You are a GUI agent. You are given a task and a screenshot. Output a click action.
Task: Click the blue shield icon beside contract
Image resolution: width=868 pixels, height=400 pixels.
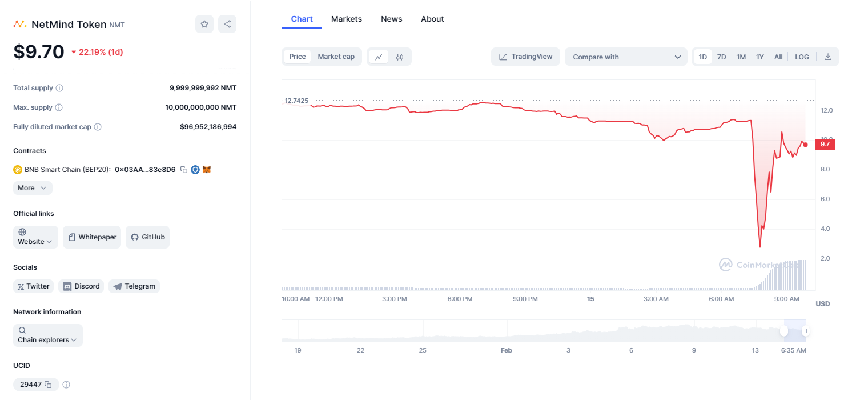[x=195, y=170]
